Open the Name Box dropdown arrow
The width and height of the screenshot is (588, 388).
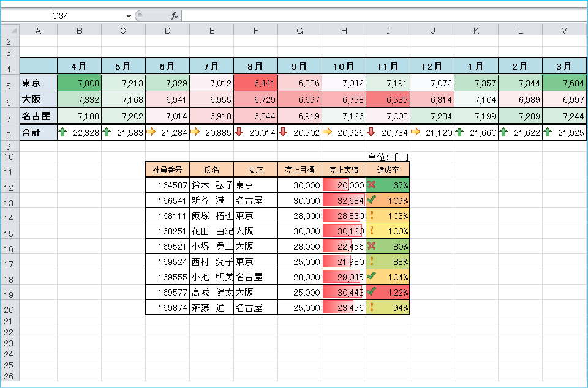(x=129, y=16)
